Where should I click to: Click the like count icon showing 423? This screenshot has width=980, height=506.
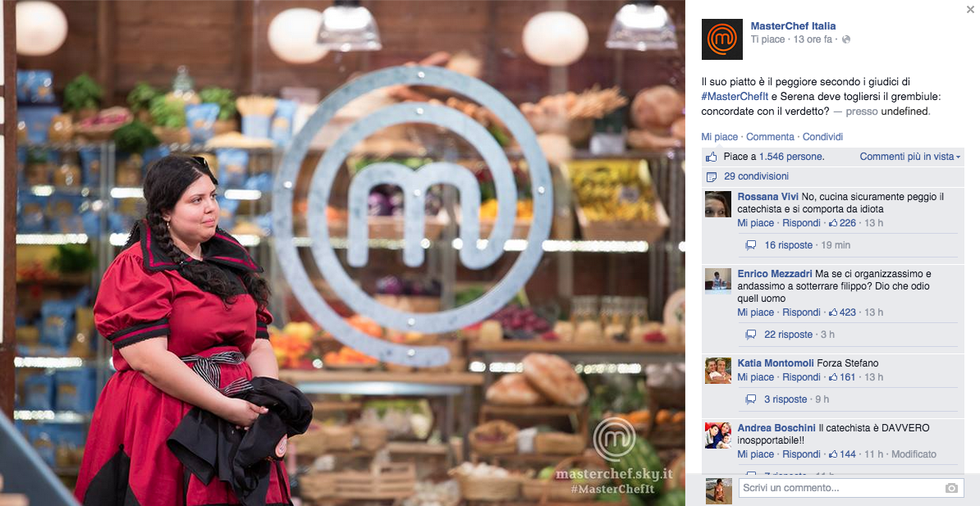click(833, 312)
